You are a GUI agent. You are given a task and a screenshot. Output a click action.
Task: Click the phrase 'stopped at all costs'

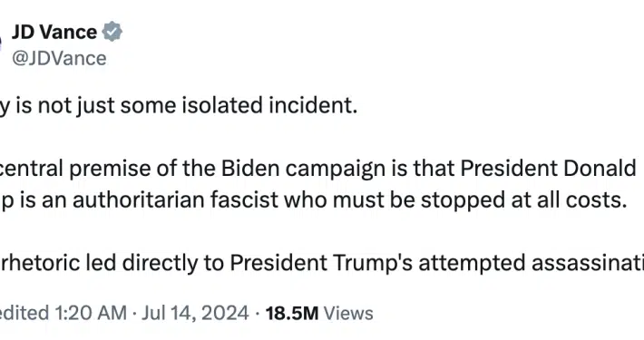coord(523,200)
